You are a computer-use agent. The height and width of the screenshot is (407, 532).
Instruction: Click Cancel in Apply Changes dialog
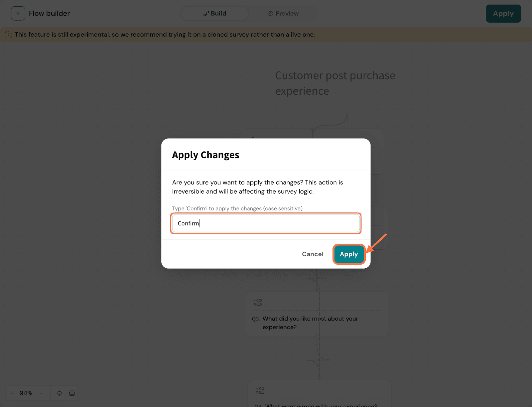[313, 254]
